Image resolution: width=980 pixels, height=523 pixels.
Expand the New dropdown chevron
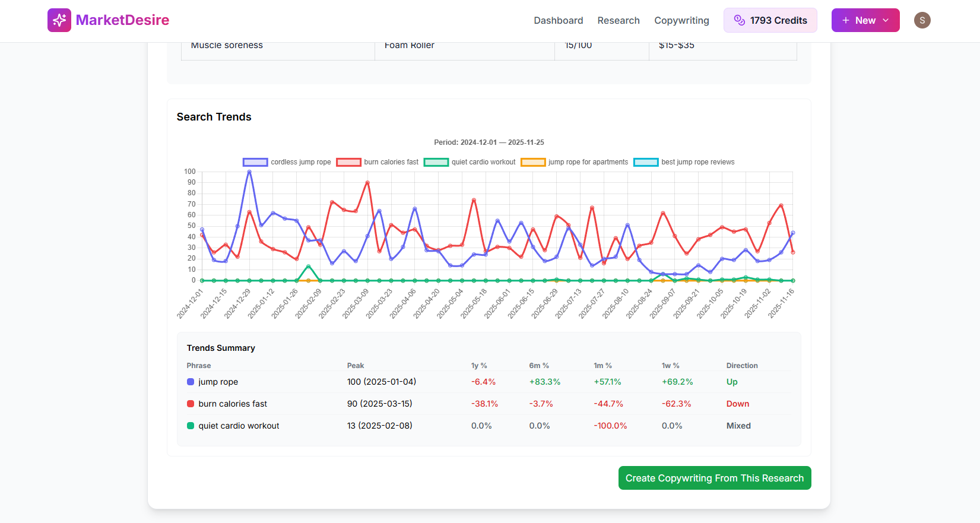(x=886, y=20)
